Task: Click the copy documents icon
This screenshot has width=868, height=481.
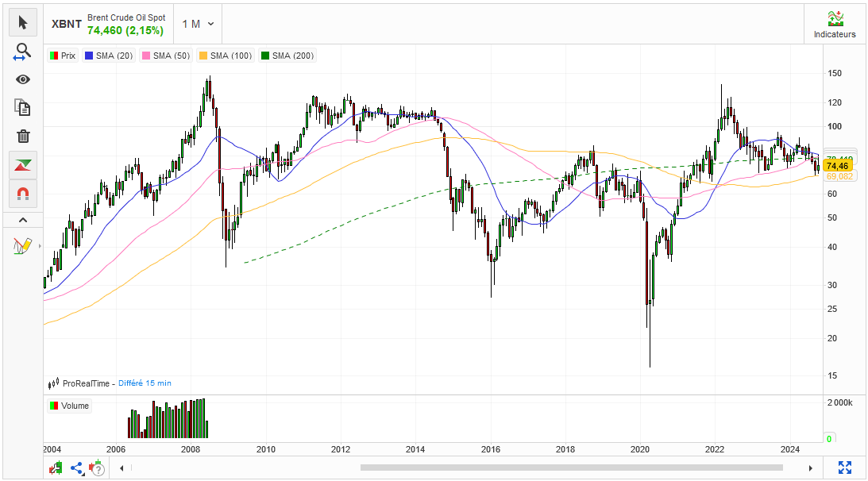Action: click(x=23, y=107)
